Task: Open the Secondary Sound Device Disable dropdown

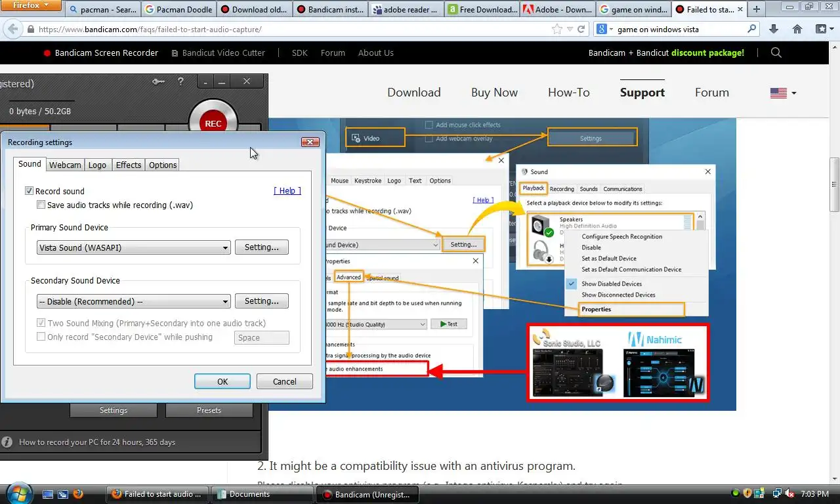Action: (134, 301)
